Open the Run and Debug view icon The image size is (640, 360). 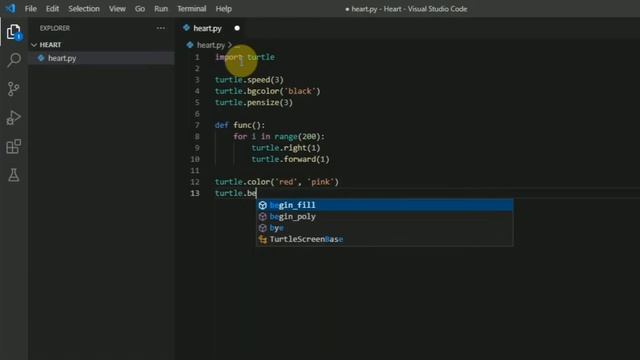(13, 118)
